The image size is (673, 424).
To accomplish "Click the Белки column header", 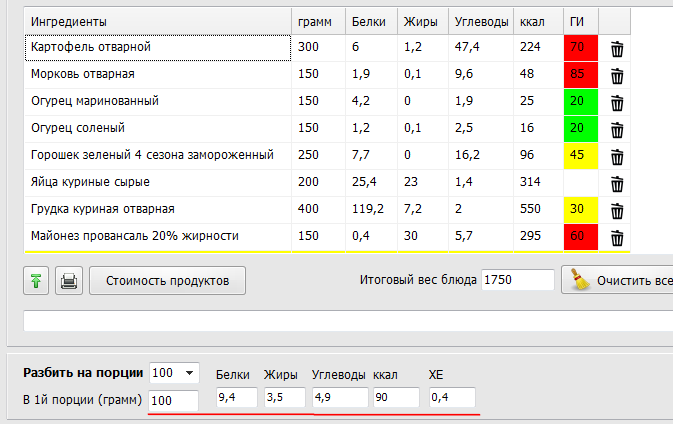I will pos(371,21).
